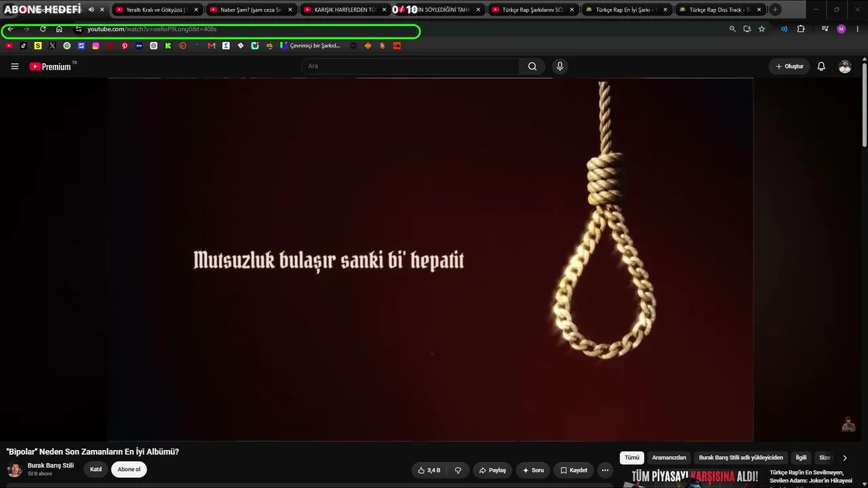Open a new browser tab
Screen dimensions: 868x488
pos(775,9)
